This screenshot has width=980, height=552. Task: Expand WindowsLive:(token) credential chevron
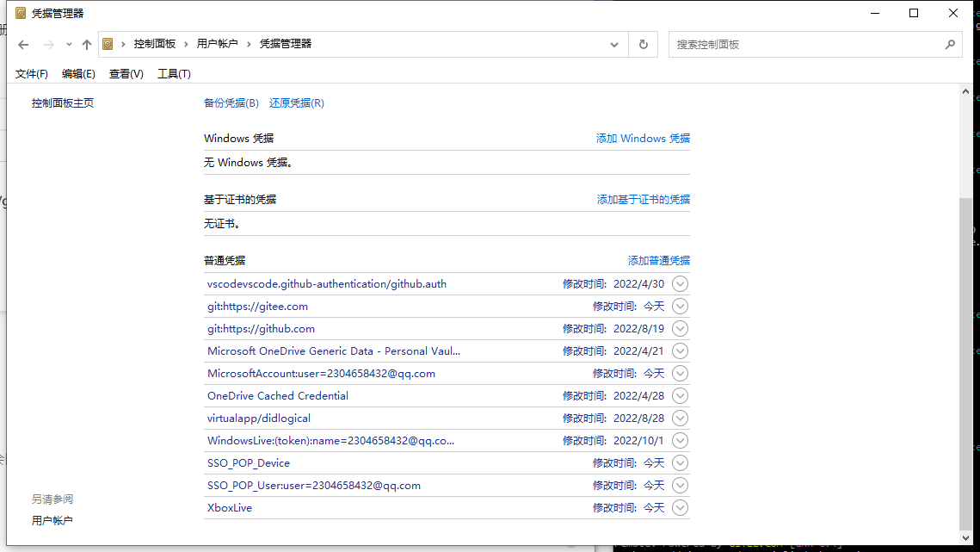coord(680,441)
